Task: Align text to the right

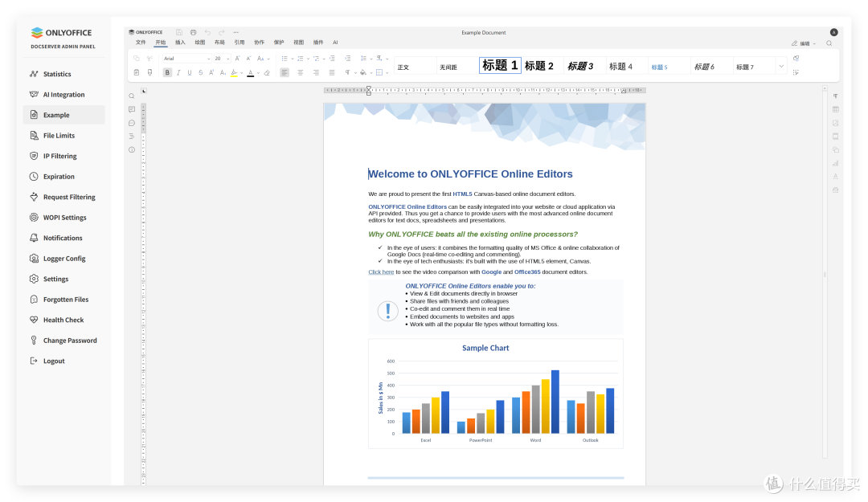Action: point(316,72)
